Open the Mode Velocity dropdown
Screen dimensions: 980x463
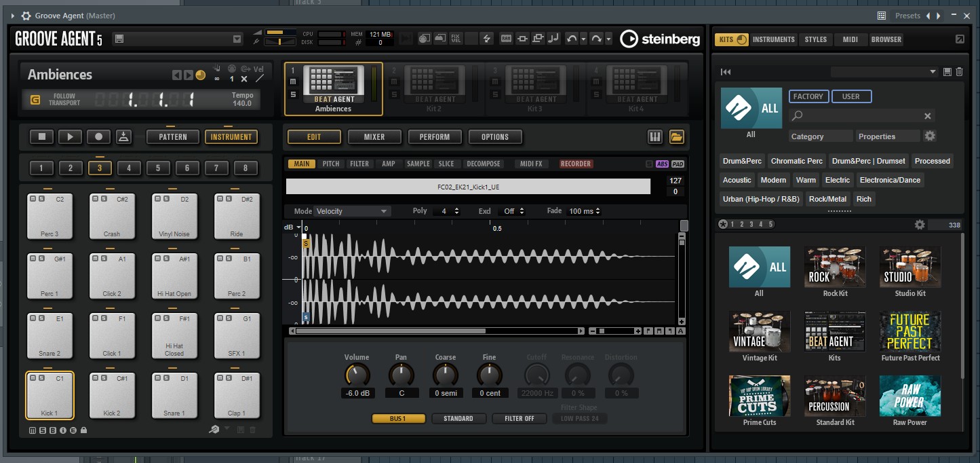tap(353, 211)
